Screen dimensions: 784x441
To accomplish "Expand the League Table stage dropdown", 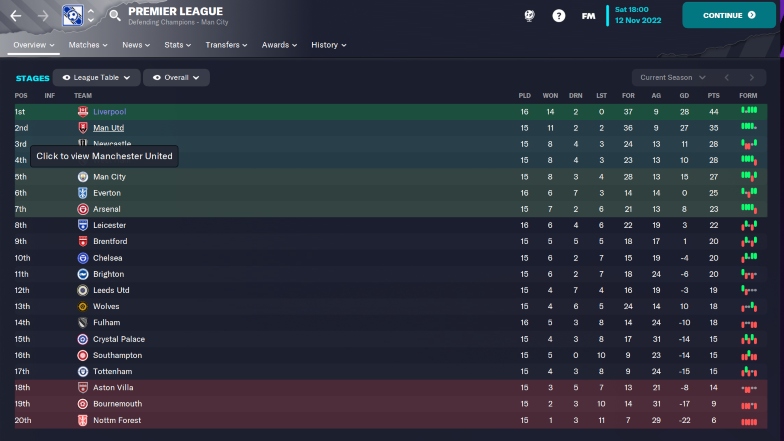I will tap(96, 78).
